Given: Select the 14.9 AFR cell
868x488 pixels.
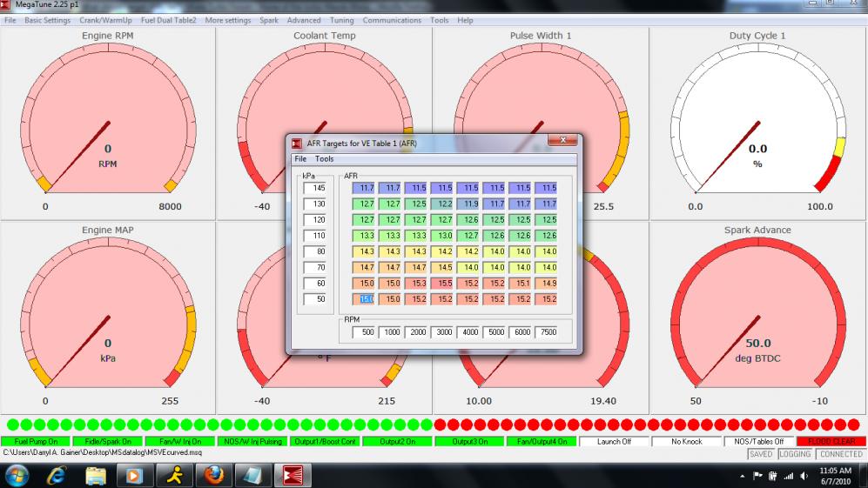Looking at the screenshot, I should click(x=546, y=284).
